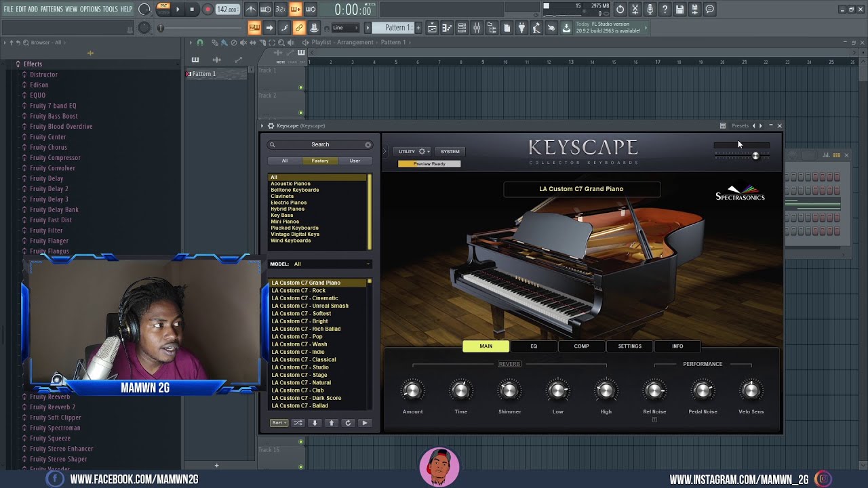Open the FILE menu
This screenshot has height=488, width=868.
click(9, 9)
